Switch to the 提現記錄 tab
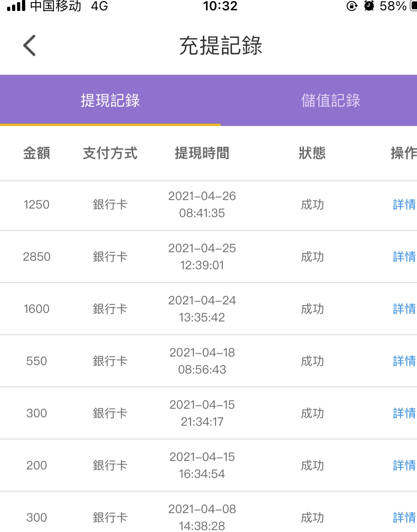This screenshot has height=532, width=417. click(110, 100)
